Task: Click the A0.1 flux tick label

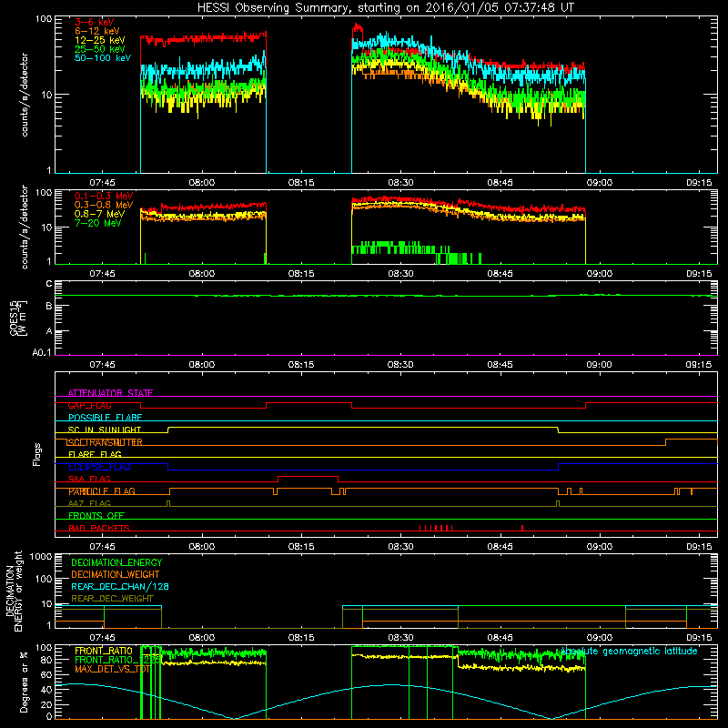Action: coord(42,353)
